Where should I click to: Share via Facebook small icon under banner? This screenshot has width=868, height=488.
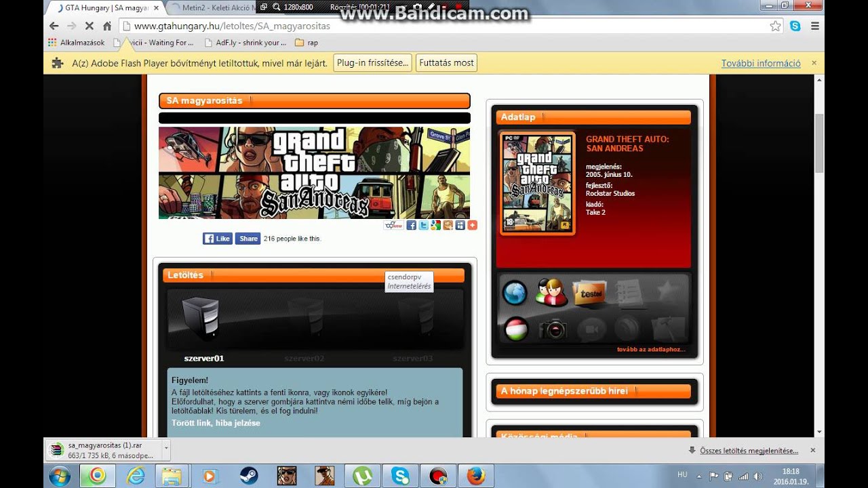411,225
